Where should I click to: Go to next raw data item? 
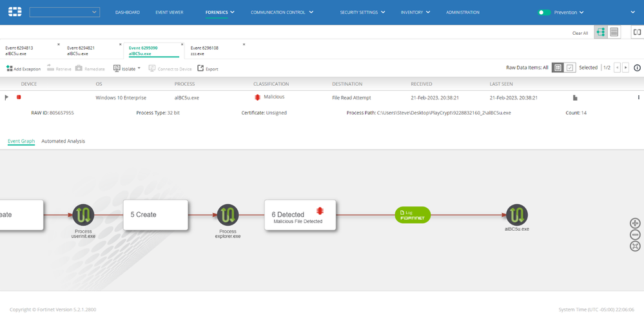click(x=625, y=68)
